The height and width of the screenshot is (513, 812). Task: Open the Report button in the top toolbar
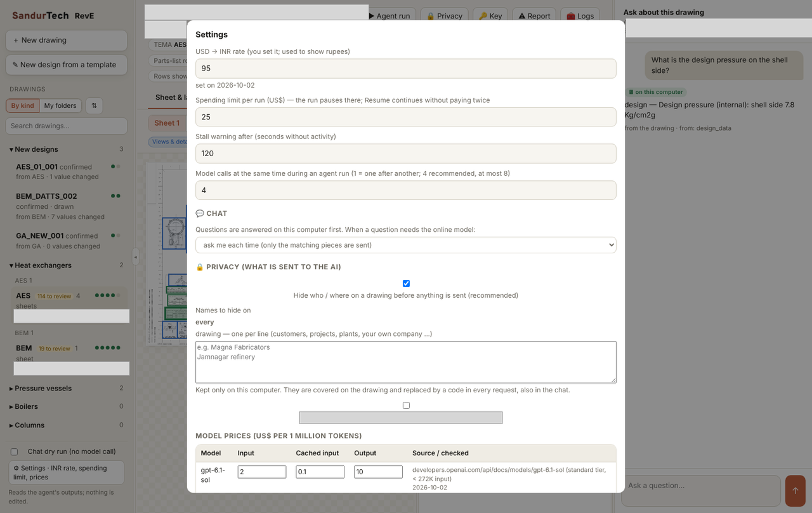534,16
